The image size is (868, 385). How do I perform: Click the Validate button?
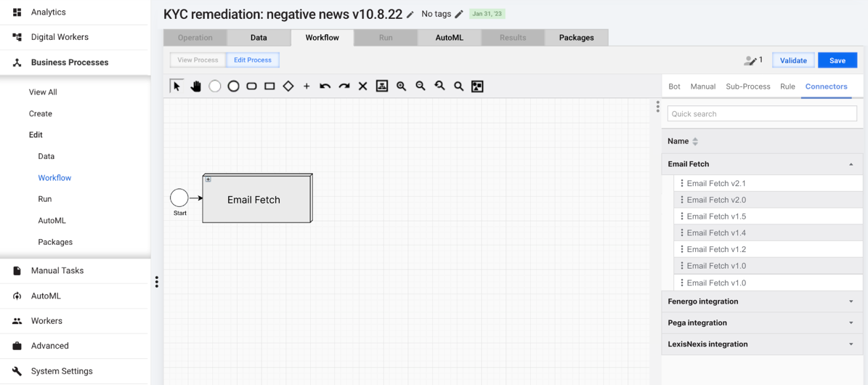[793, 60]
